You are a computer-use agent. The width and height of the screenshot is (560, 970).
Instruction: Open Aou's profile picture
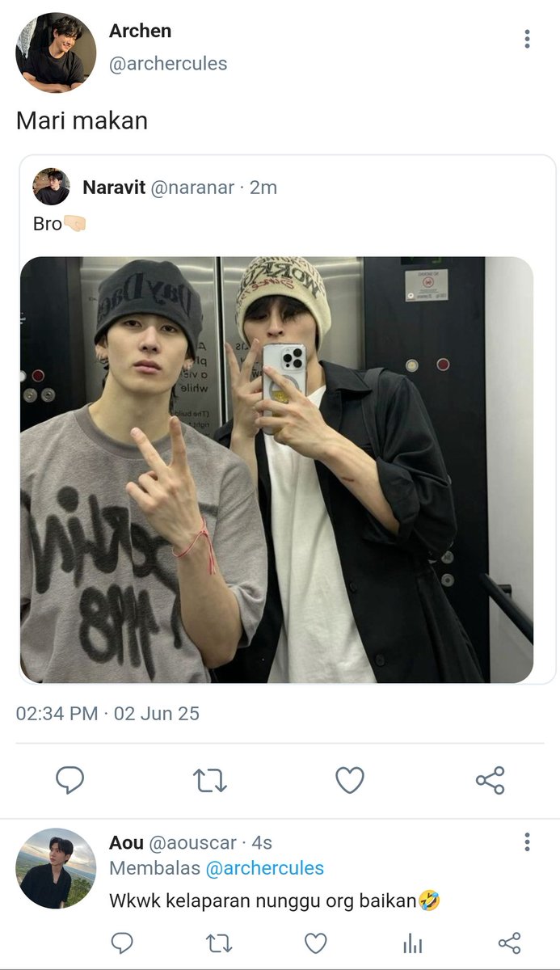[55, 868]
